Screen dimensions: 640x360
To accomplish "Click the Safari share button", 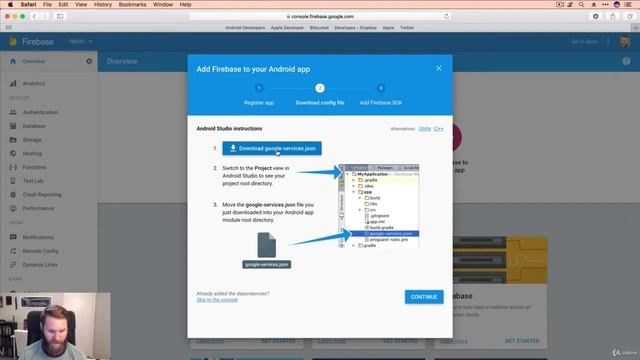I will pos(613,16).
